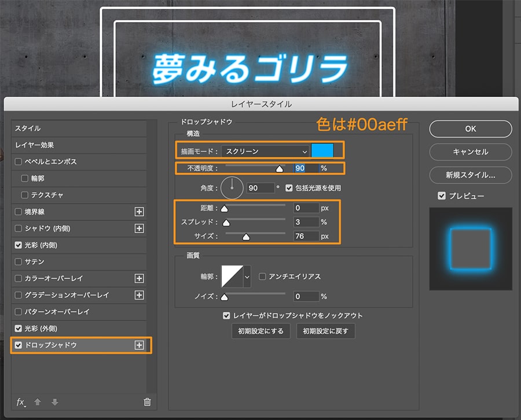
Task: Click the ノイズ slider handle
Action: [225, 297]
